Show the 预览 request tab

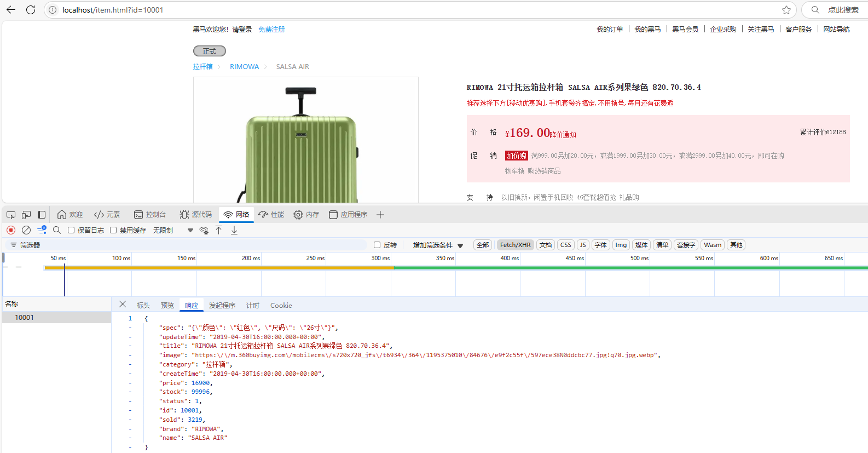click(x=167, y=305)
